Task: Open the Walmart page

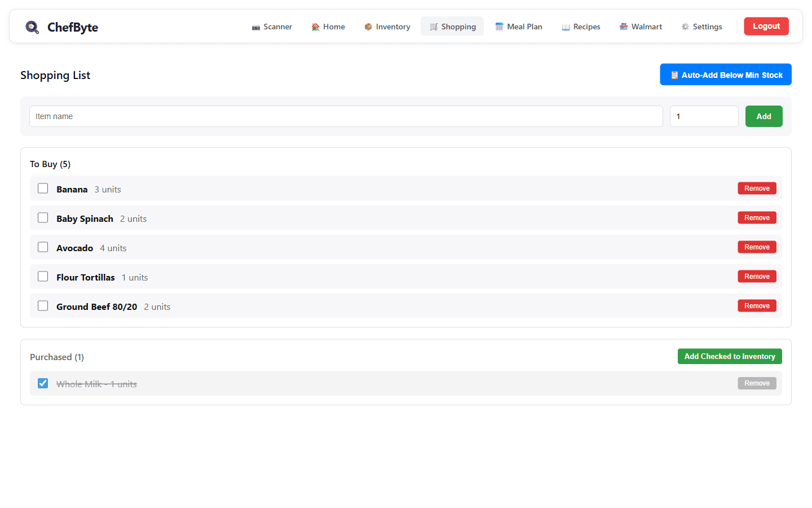Action: tap(641, 27)
